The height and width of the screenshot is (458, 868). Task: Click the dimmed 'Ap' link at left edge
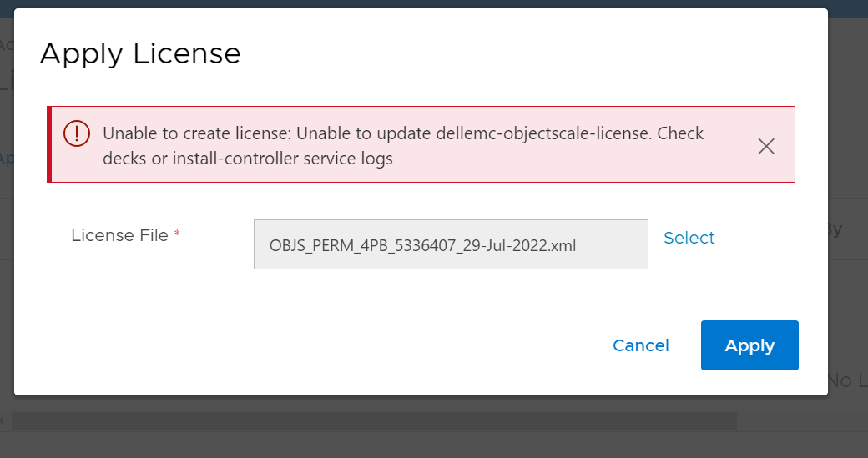(7, 159)
